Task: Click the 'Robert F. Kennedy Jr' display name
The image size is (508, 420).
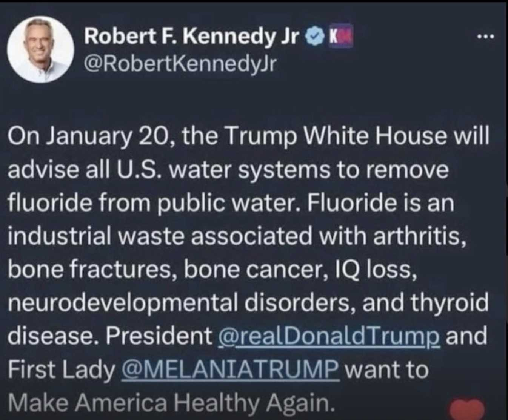Action: click(x=192, y=36)
